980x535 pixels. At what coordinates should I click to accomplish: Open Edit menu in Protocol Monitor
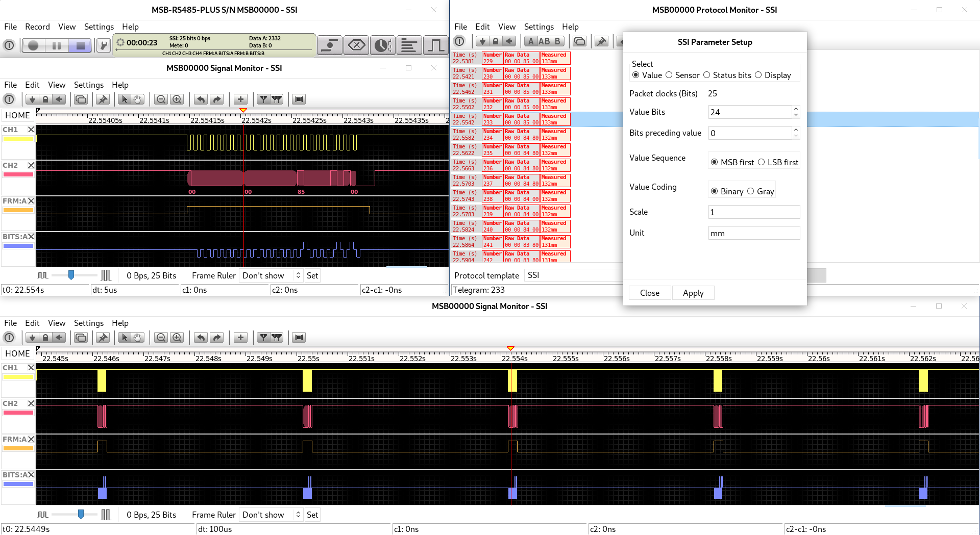click(482, 27)
